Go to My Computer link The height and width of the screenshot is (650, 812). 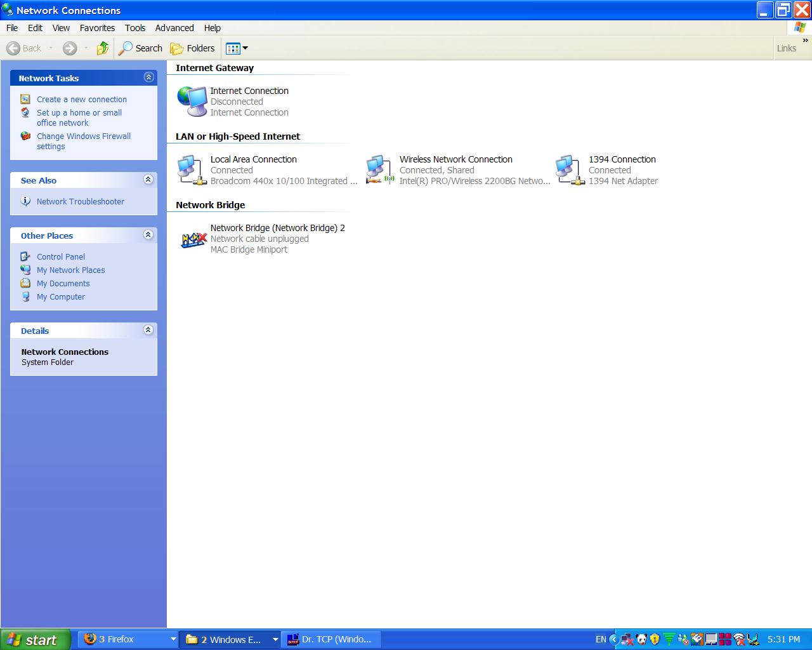pyautogui.click(x=61, y=297)
